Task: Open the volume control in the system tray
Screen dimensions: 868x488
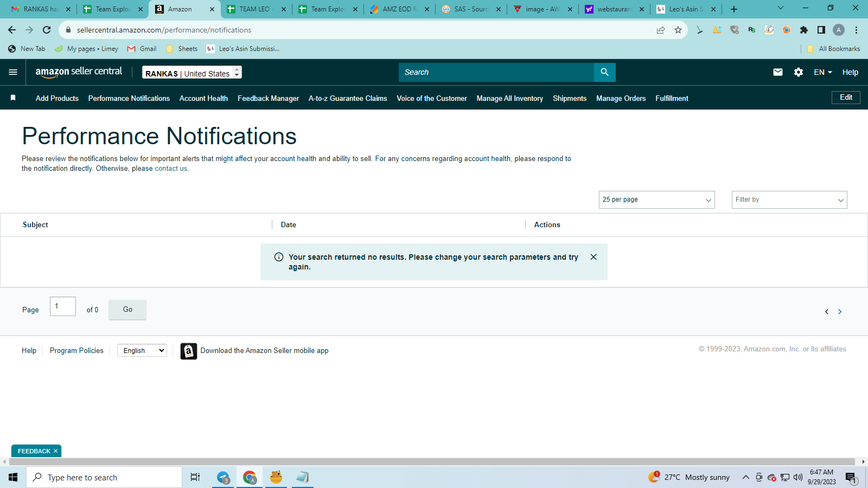Action: [x=798, y=477]
